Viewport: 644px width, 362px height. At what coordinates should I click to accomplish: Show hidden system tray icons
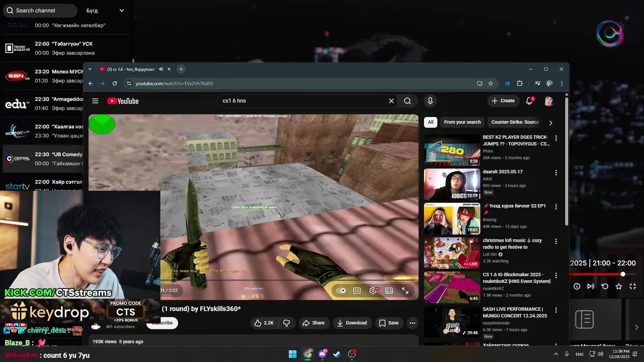tap(556, 354)
